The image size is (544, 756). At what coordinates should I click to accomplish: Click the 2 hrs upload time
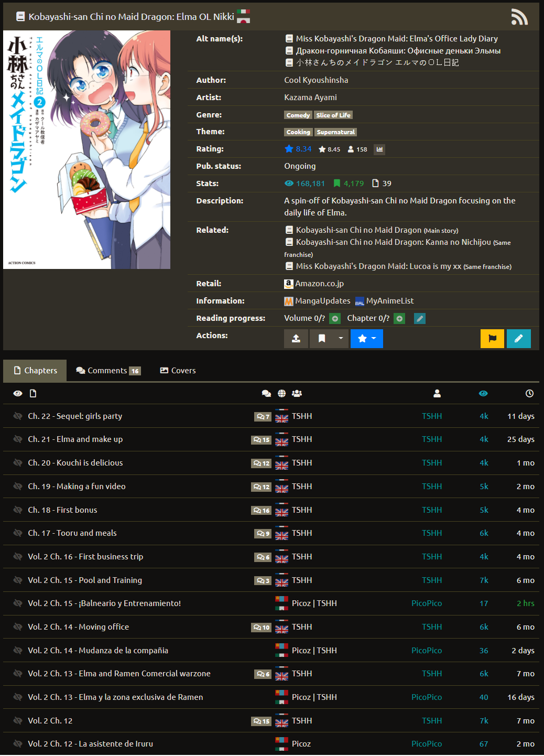[x=526, y=603]
